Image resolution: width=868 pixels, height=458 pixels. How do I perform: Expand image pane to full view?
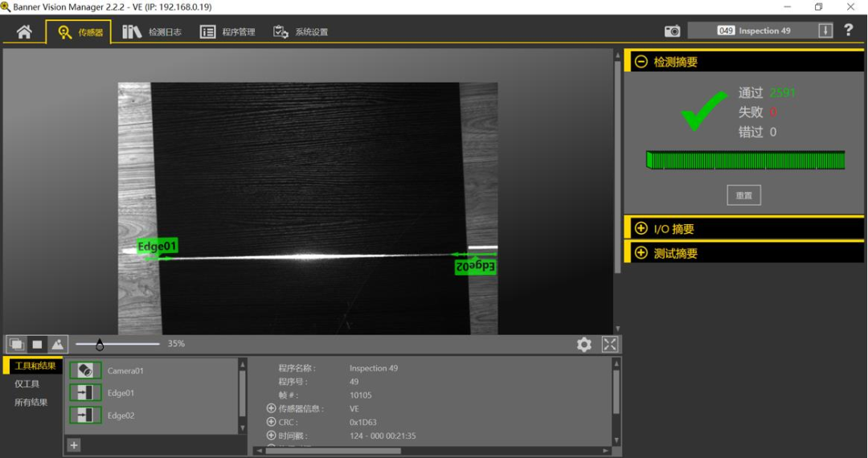(x=610, y=345)
